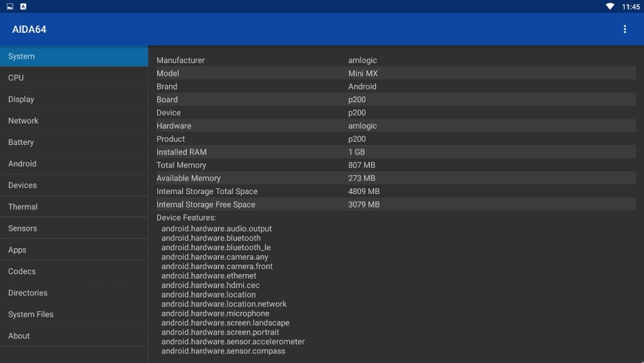Click the Available Memory value '273 MB'
This screenshot has height=363, width=644.
pos(361,178)
